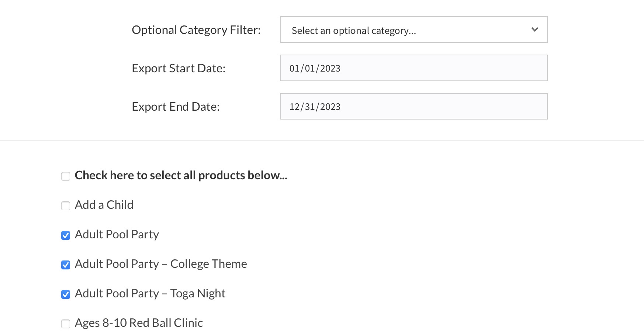Focus the Export Start Date field
This screenshot has width=644, height=335.
click(x=413, y=68)
